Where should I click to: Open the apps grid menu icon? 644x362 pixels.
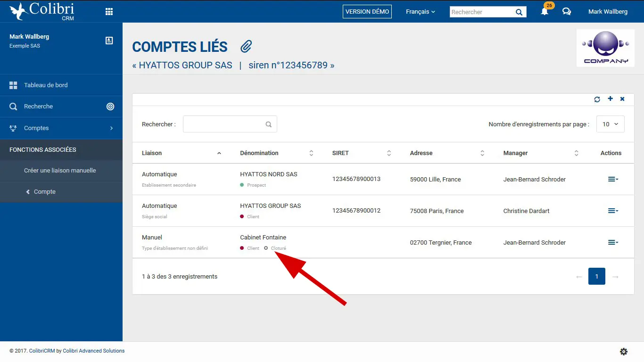(109, 12)
